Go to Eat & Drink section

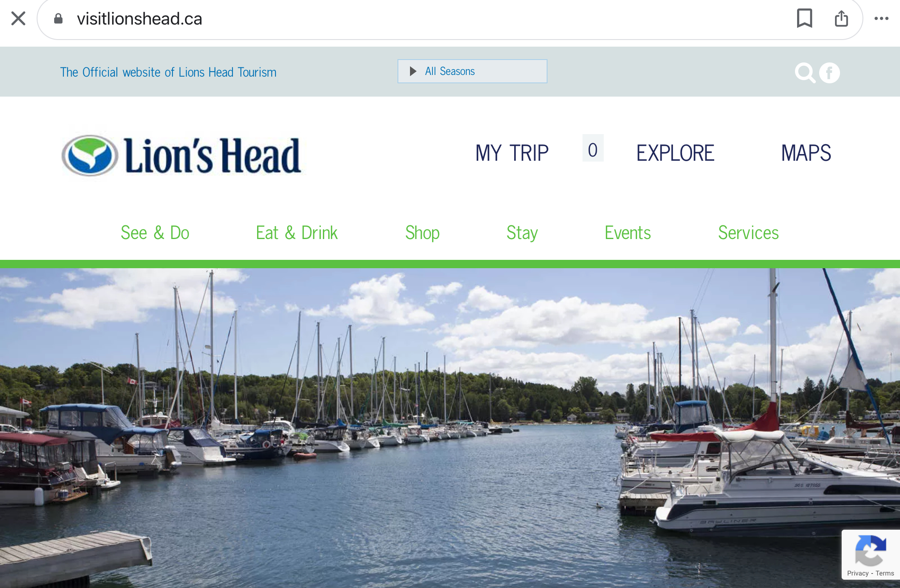click(x=297, y=233)
